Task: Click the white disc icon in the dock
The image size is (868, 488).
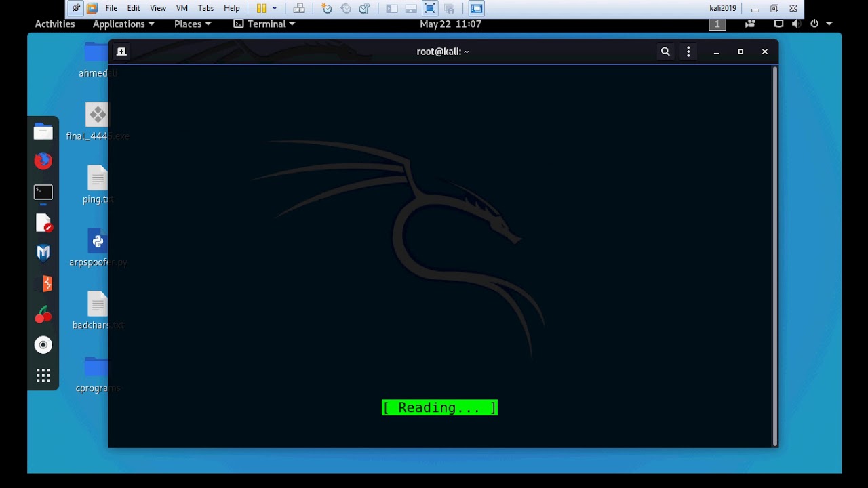Action: [43, 345]
